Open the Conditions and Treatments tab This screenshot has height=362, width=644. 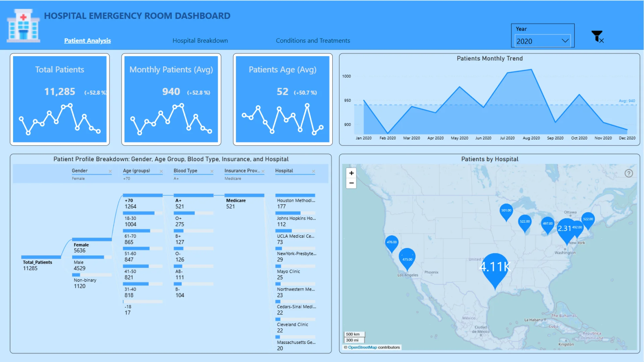click(313, 41)
